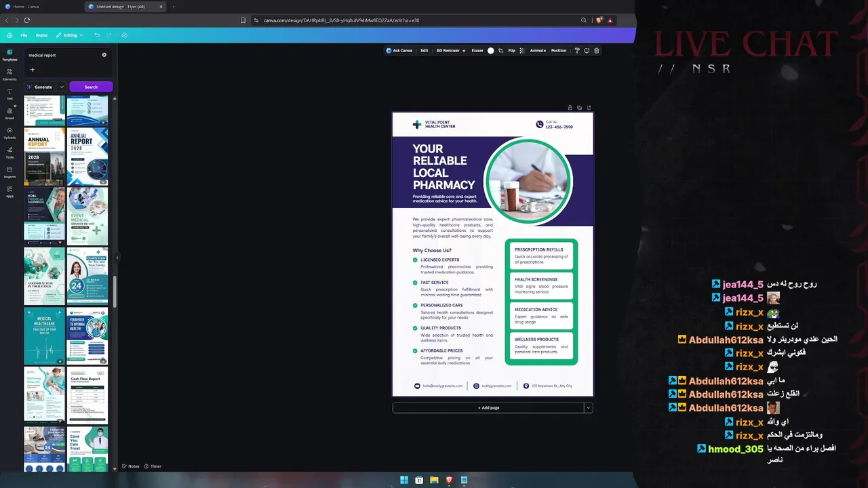The width and height of the screenshot is (868, 488).
Task: Click the plus icon under search box
Action: coord(32,70)
